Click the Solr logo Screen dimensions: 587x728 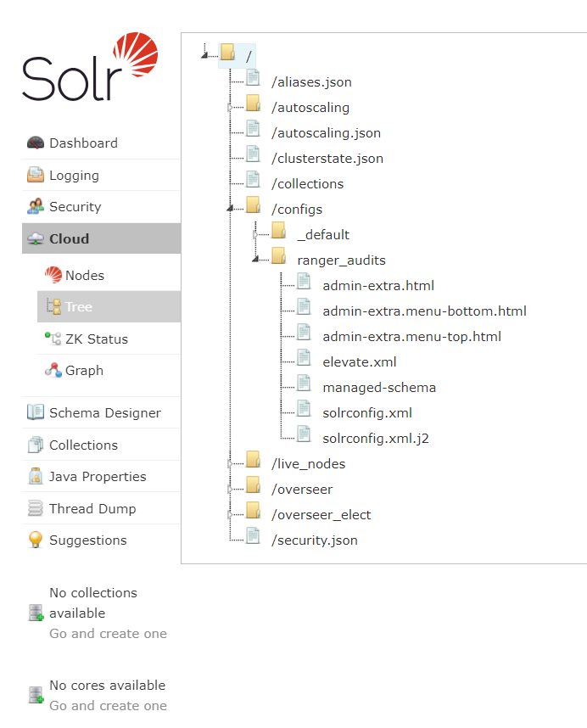(x=90, y=66)
